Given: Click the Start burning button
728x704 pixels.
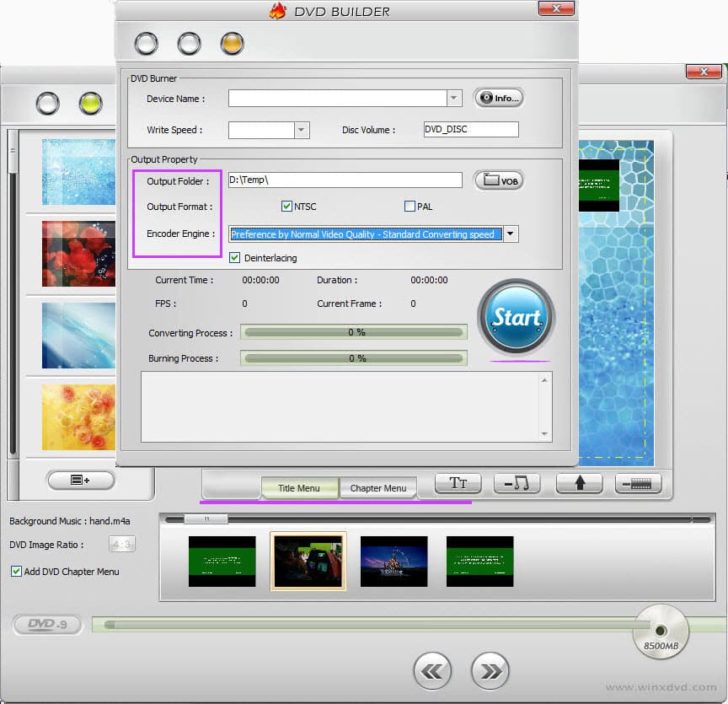Looking at the screenshot, I should (516, 318).
